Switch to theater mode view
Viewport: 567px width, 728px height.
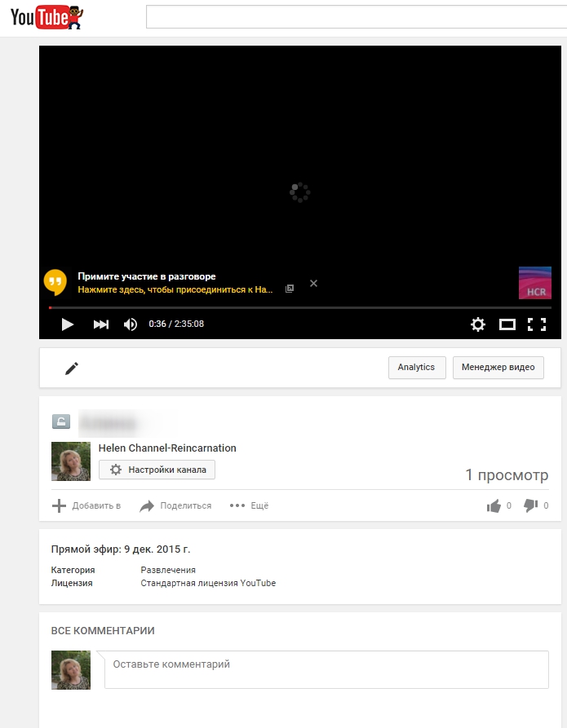click(507, 324)
